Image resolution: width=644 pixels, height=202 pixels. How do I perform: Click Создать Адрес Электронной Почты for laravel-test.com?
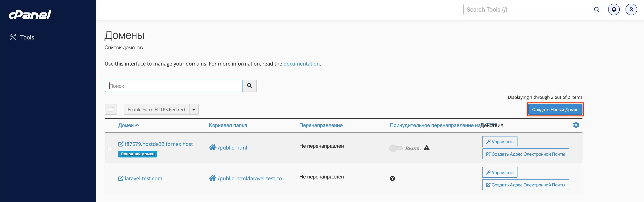tap(525, 185)
